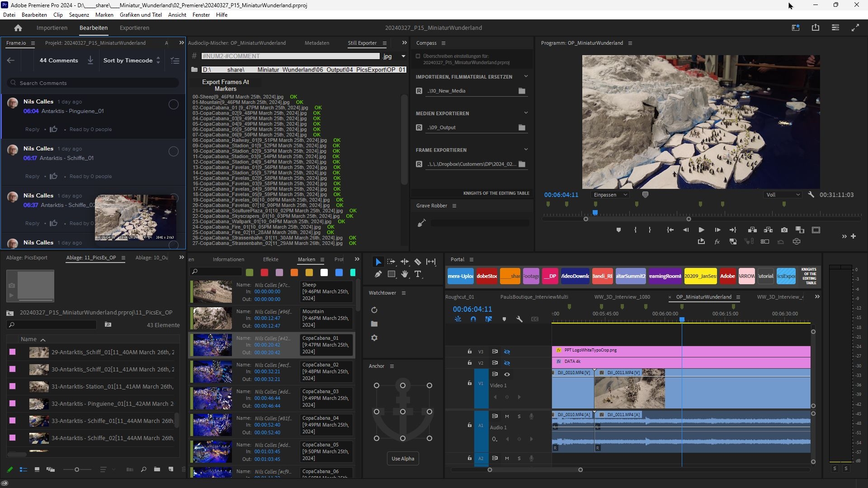Click Watchtower refresh icon
868x488 pixels.
374,310
